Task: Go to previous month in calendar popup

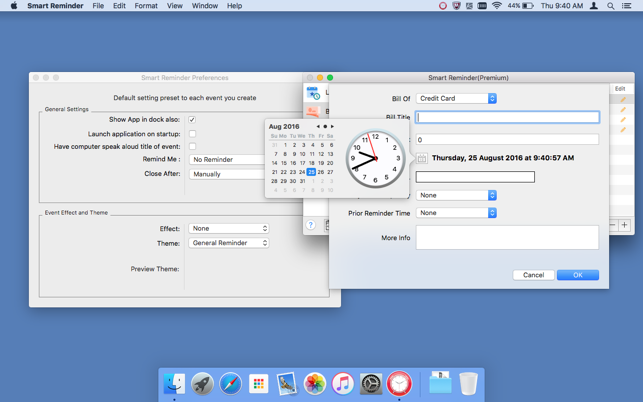Action: click(318, 127)
